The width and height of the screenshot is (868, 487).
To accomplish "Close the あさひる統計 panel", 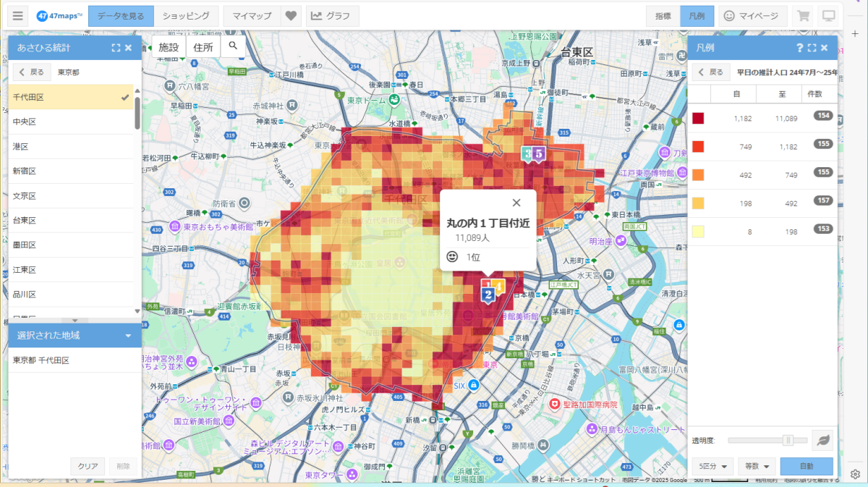I will [128, 48].
